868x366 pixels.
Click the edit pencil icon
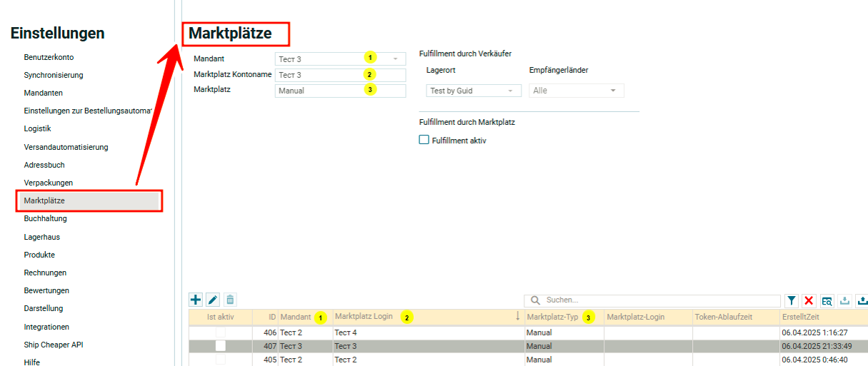(x=213, y=300)
